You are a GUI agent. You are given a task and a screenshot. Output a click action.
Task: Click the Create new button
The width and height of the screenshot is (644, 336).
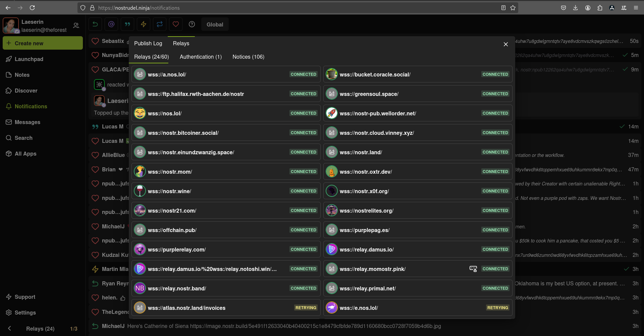pos(43,43)
